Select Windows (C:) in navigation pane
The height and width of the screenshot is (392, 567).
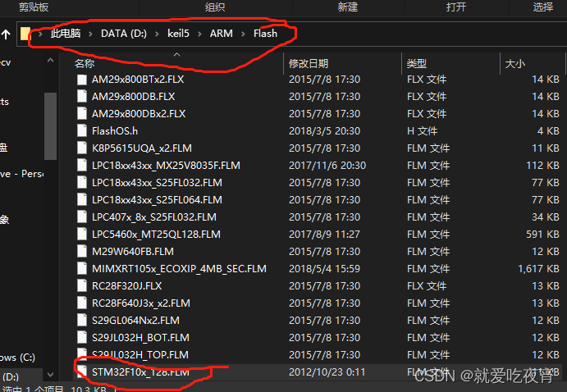(17, 358)
